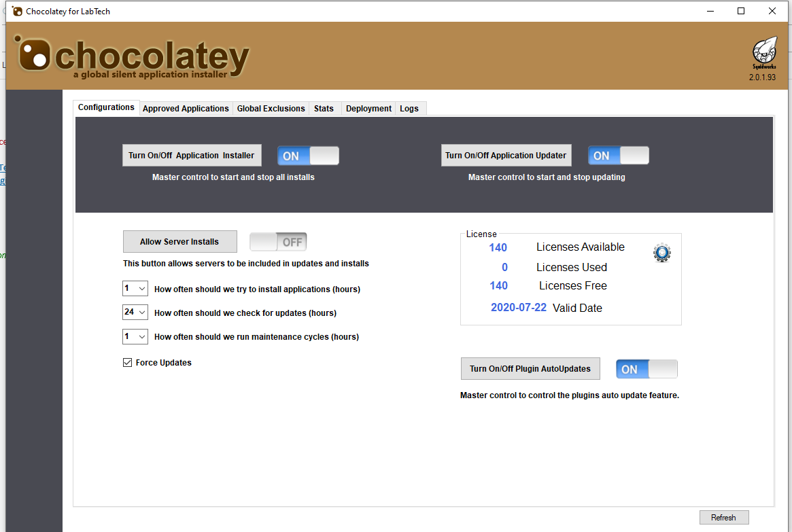Viewport: 792px width, 532px height.
Task: Select the Deployment tab
Action: (x=368, y=109)
